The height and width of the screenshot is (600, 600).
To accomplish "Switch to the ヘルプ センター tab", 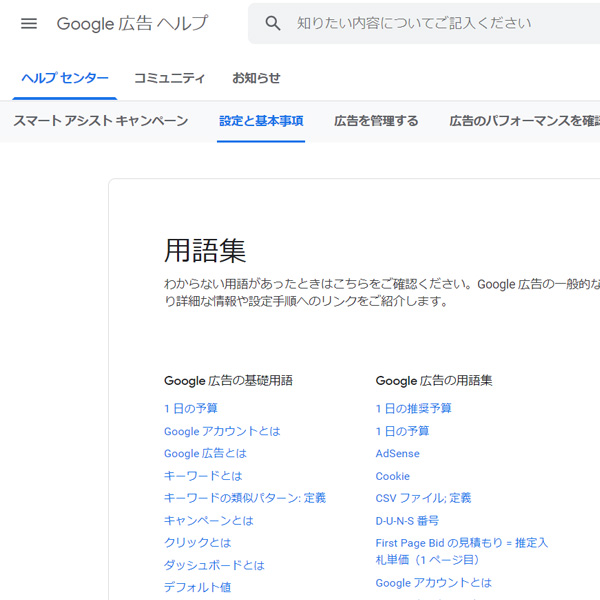I will coord(65,78).
